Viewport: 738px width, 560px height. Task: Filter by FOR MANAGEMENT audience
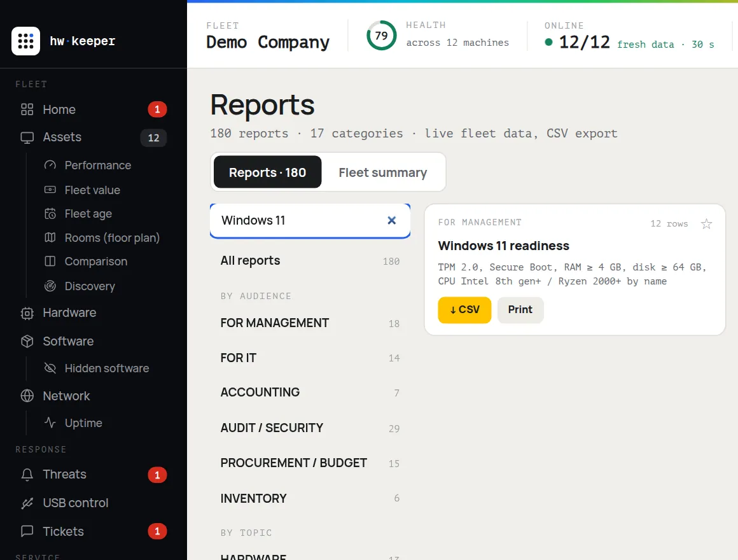[x=310, y=323]
